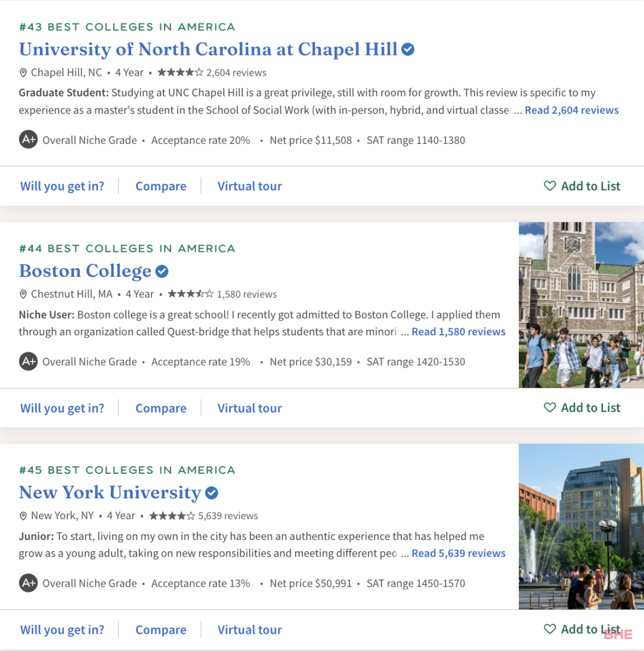Click the heart icon for Boston College
The height and width of the screenshot is (651, 644).
click(x=549, y=408)
